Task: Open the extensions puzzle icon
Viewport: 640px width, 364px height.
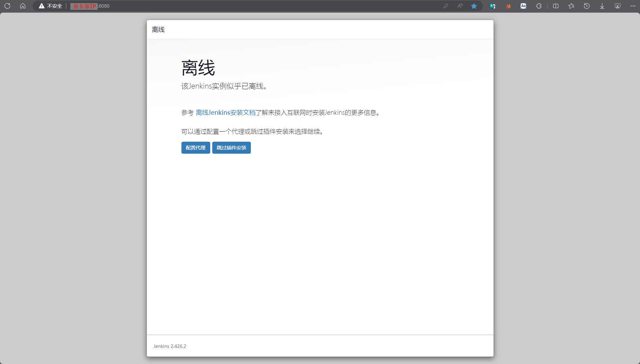Action: pos(539,6)
